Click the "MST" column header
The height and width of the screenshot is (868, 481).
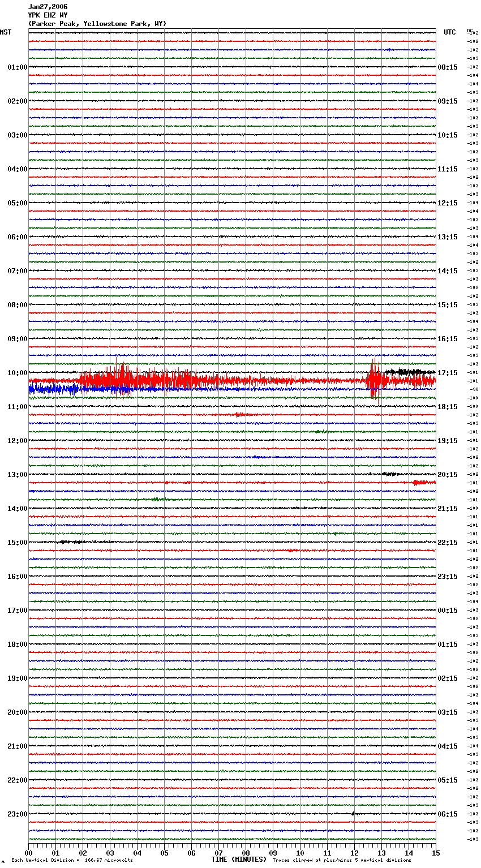pyautogui.click(x=6, y=32)
